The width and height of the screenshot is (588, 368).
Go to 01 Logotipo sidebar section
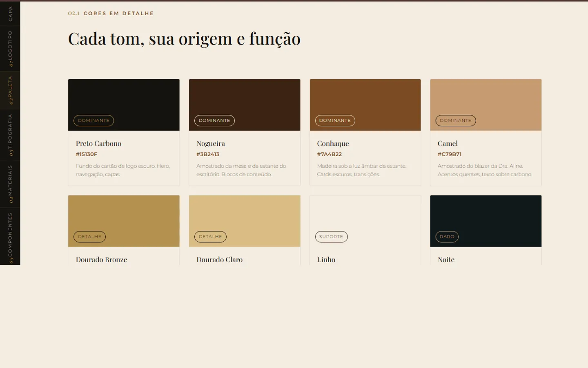10,49
